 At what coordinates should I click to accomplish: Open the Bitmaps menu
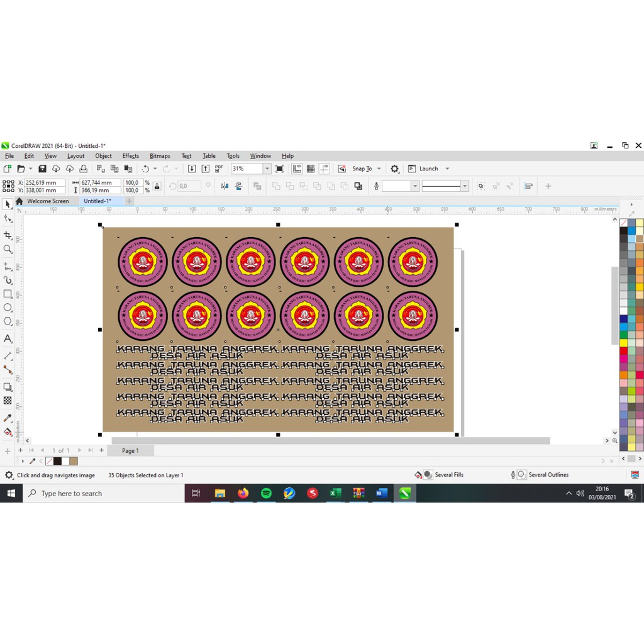160,156
